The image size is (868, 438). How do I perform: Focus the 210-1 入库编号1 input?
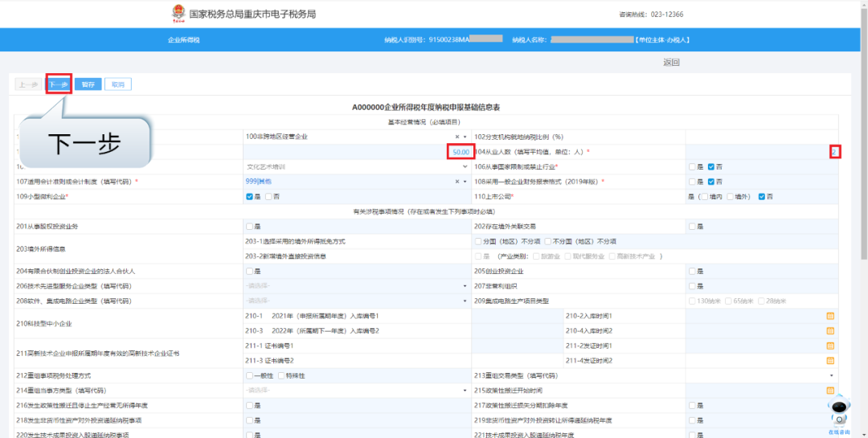517,316
